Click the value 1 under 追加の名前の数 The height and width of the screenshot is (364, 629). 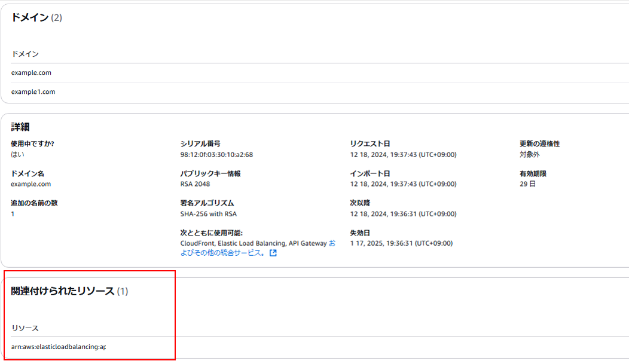(13, 213)
